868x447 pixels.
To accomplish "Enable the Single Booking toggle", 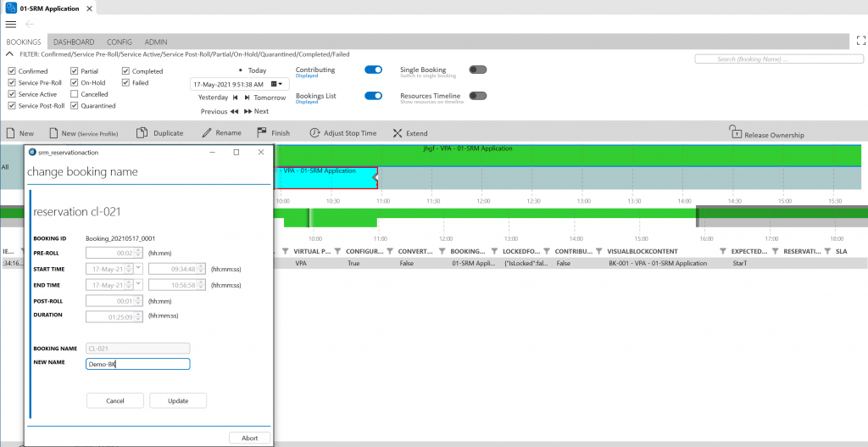I will pos(478,70).
